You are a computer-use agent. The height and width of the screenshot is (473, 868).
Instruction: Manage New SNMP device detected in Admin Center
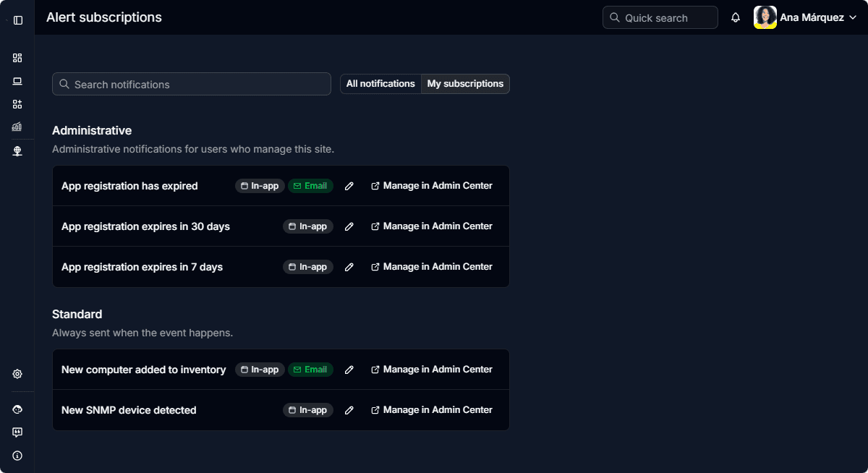pos(432,410)
